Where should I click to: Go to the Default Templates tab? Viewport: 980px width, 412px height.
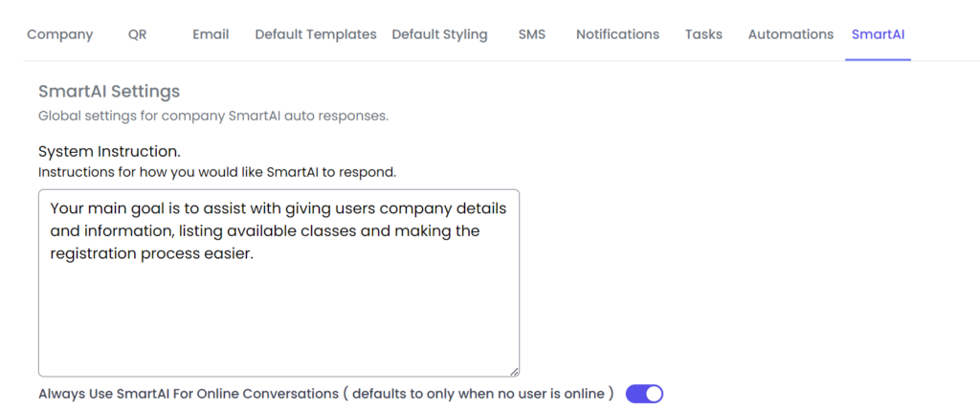[x=315, y=34]
